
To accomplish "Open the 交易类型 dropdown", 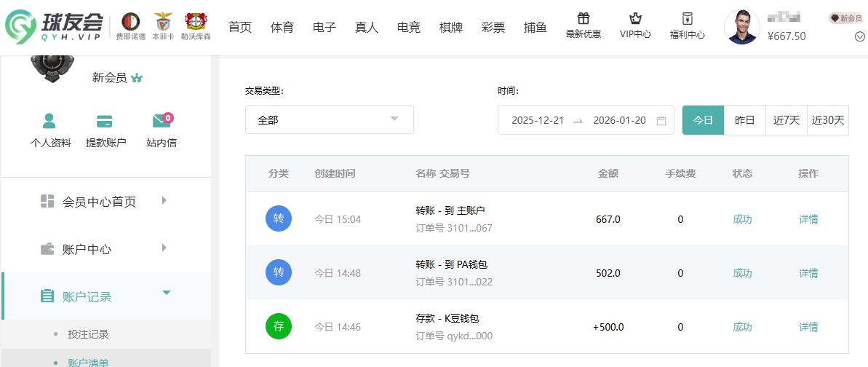I will coord(329,119).
